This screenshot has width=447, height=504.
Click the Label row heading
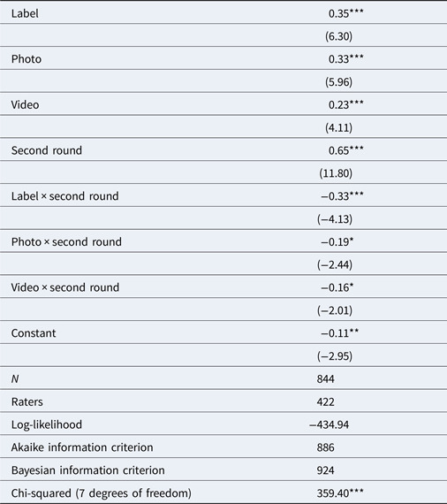(25, 13)
